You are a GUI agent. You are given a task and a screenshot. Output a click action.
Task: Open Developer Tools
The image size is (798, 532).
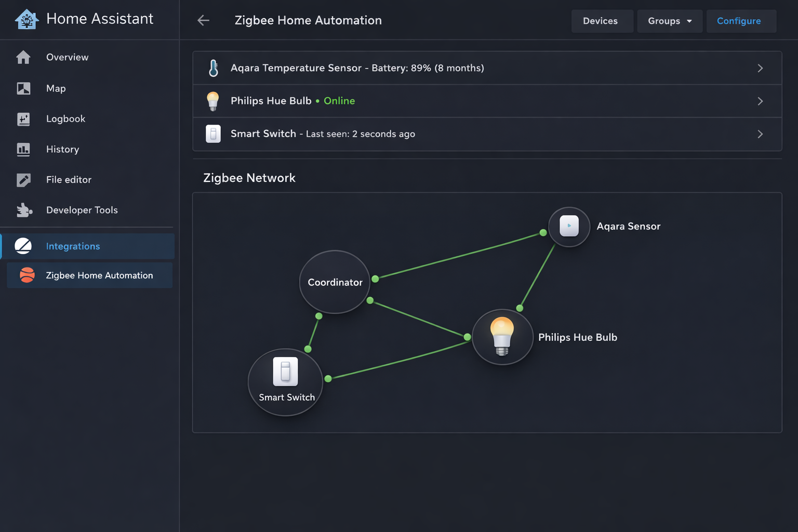tap(82, 210)
